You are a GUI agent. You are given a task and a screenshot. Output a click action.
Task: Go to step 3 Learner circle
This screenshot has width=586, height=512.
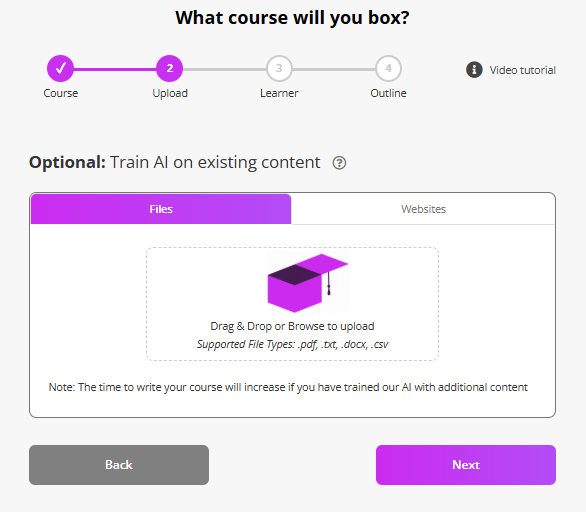(279, 68)
